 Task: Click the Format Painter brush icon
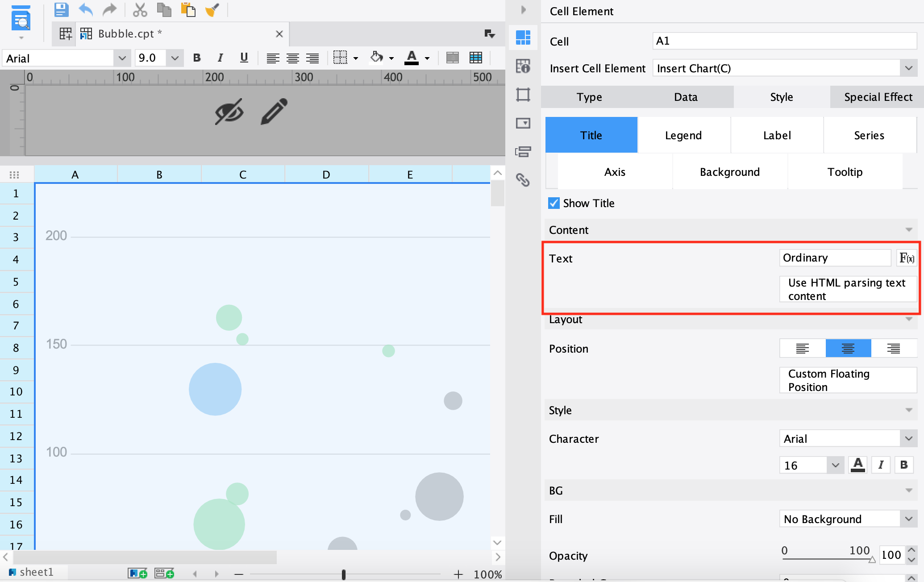tap(212, 9)
